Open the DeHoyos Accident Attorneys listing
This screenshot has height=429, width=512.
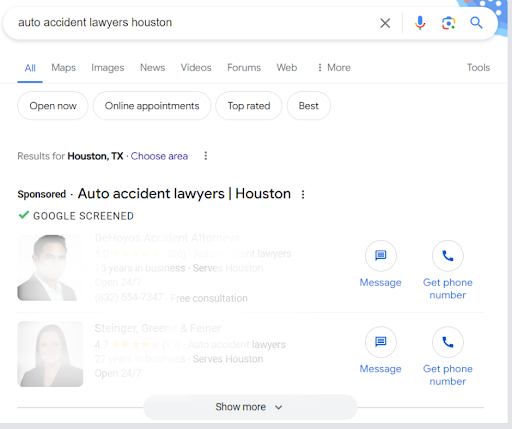coord(167,238)
